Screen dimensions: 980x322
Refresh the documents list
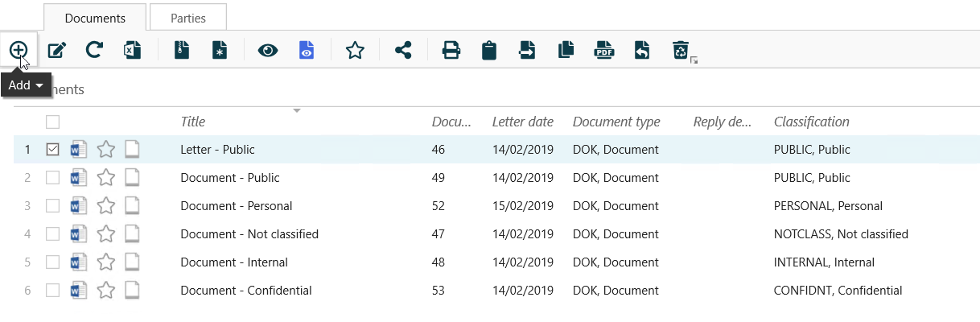click(x=94, y=51)
